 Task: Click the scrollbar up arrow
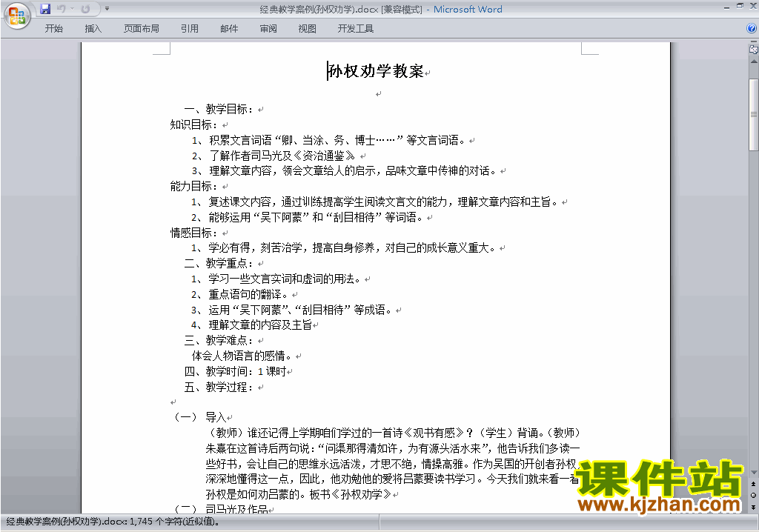[753, 62]
